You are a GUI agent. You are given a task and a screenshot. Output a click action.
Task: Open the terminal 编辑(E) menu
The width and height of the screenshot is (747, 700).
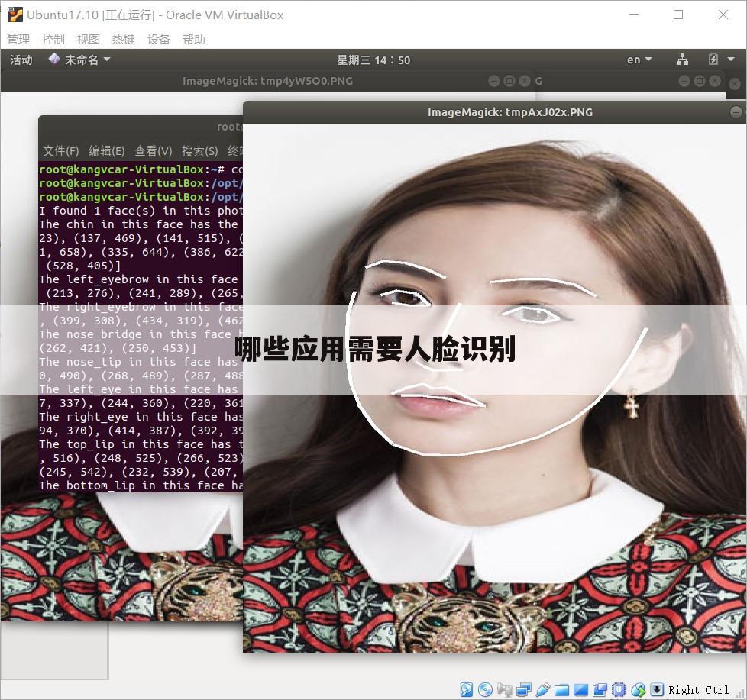pos(107,151)
